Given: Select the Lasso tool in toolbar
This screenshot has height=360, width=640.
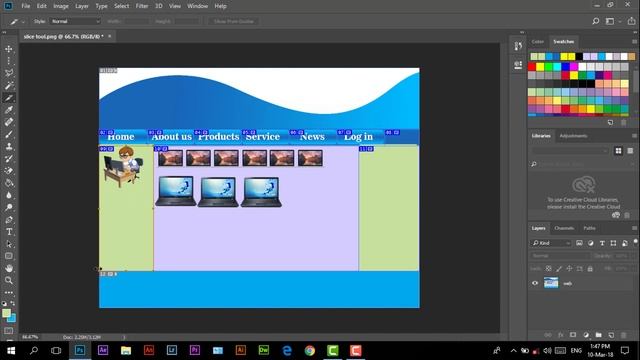Looking at the screenshot, I should tap(9, 73).
